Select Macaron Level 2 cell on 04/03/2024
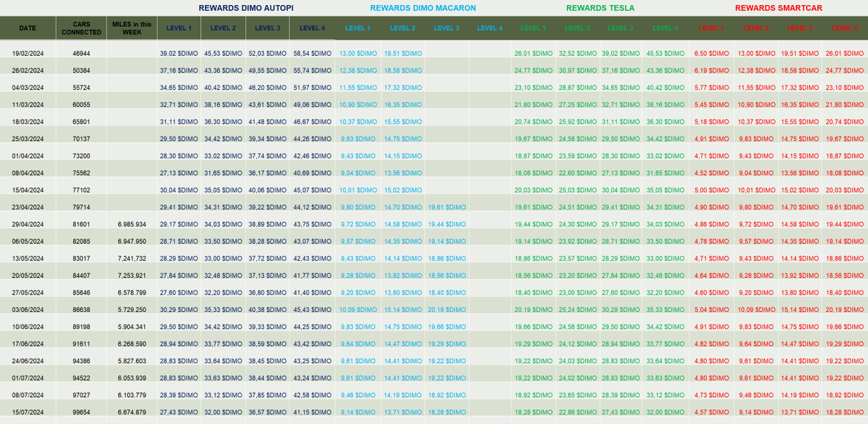Viewport: 868px width, 424px height. point(403,88)
